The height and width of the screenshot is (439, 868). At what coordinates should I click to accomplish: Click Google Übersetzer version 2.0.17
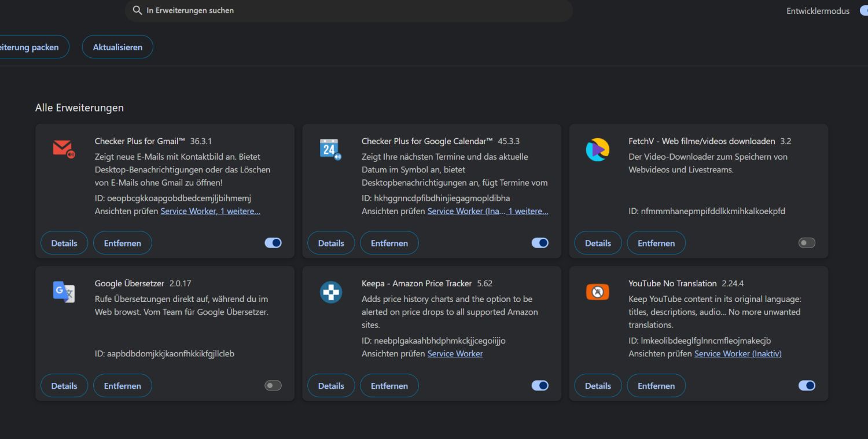(181, 283)
